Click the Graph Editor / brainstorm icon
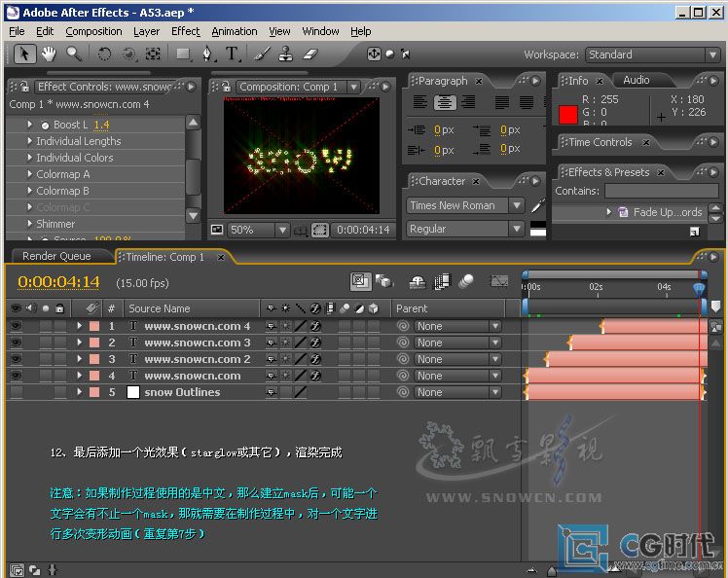Viewport: 728px width, 578px height. point(499,281)
